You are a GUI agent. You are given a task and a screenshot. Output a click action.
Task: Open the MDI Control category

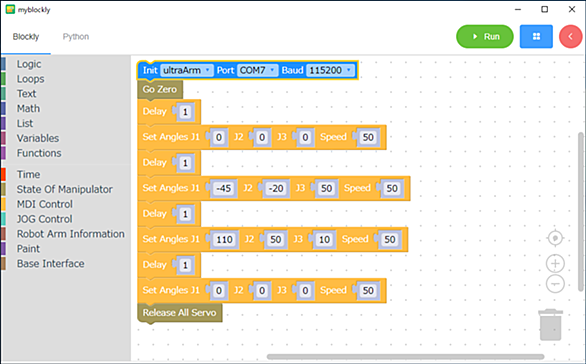(44, 204)
